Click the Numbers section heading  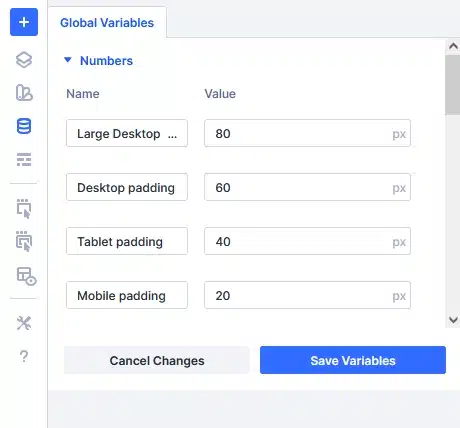click(106, 61)
